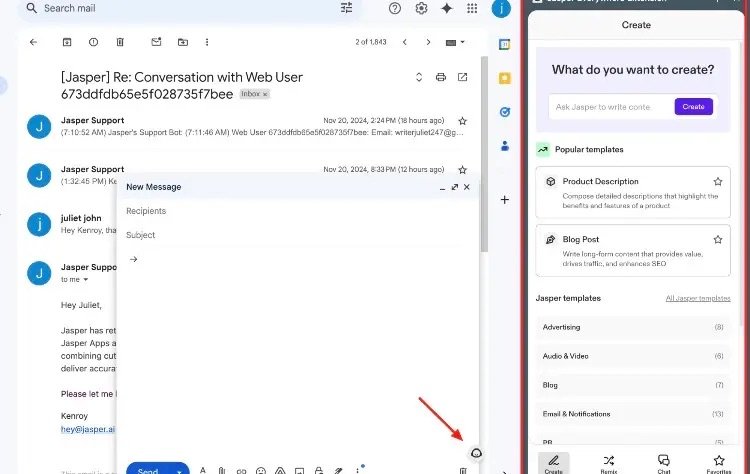Go to the older conversation arrow
Viewport: 750px width, 474px height.
[x=428, y=42]
